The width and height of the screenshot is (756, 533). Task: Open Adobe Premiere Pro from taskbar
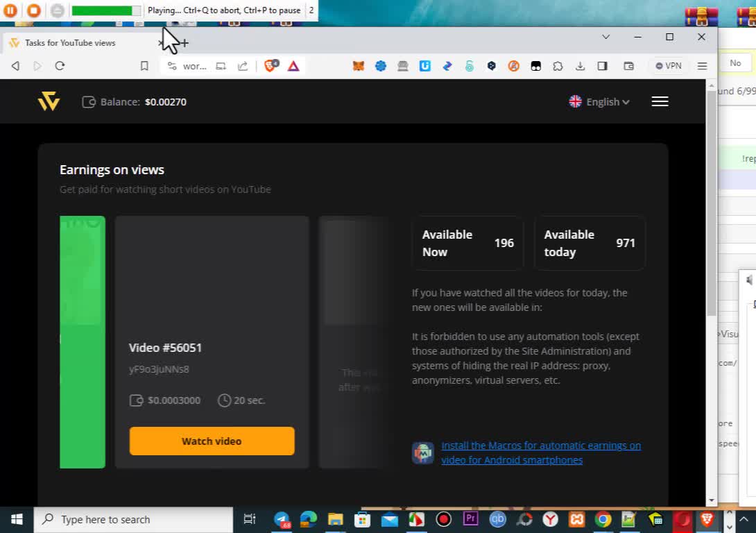[470, 519]
